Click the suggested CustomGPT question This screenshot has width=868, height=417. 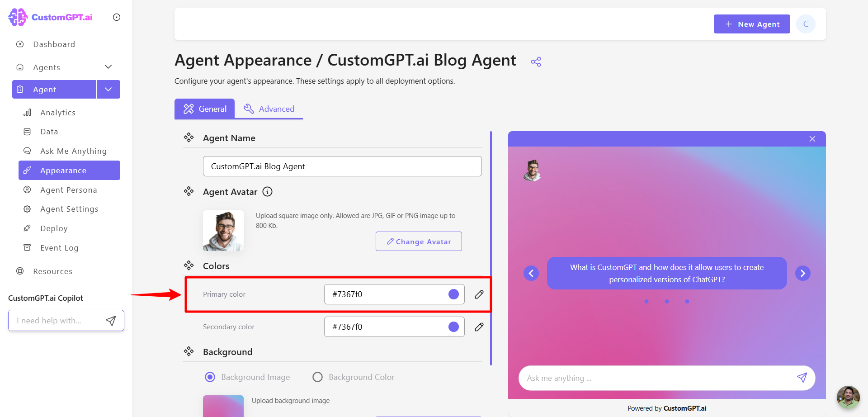tap(667, 273)
